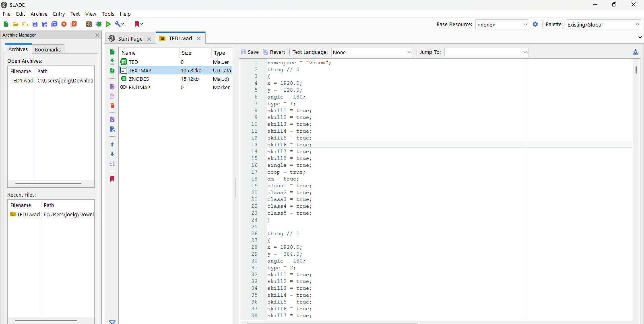Open the File menu
The width and height of the screenshot is (644, 324).
point(6,14)
